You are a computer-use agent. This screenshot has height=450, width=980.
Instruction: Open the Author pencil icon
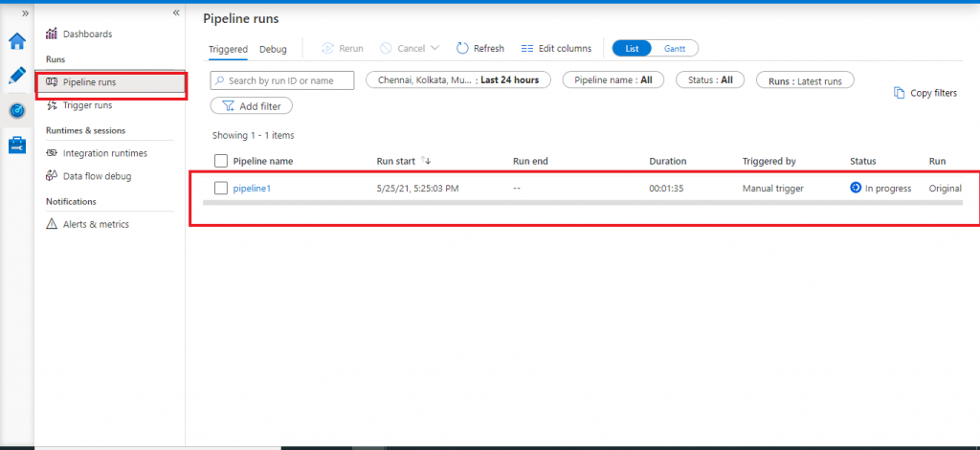coord(17,75)
